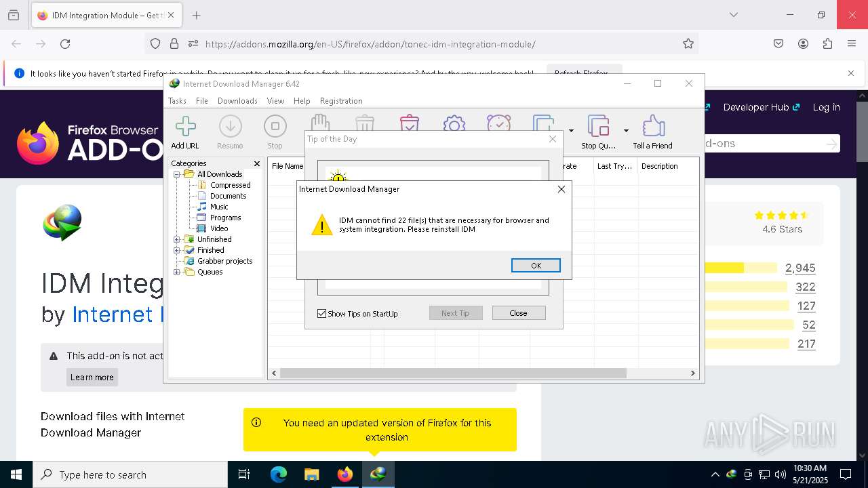Screen dimensions: 868x488
Task: Open File Explorer from the taskbar
Action: pyautogui.click(x=311, y=474)
